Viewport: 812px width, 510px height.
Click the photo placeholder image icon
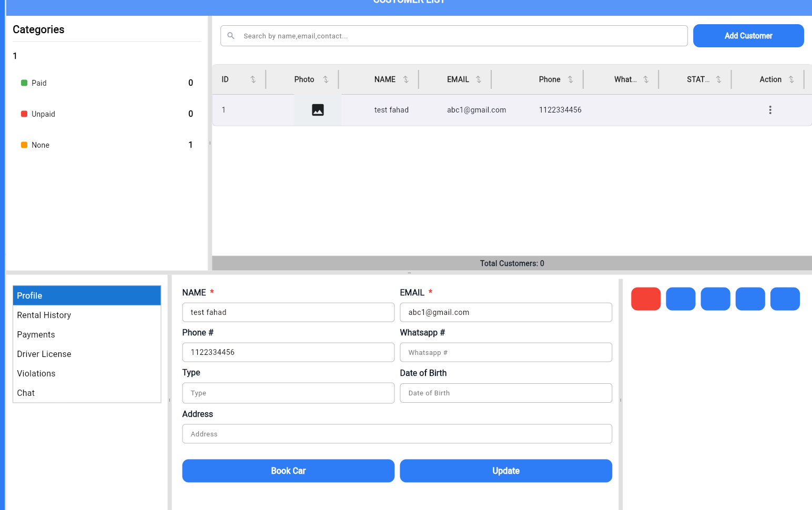pyautogui.click(x=318, y=110)
